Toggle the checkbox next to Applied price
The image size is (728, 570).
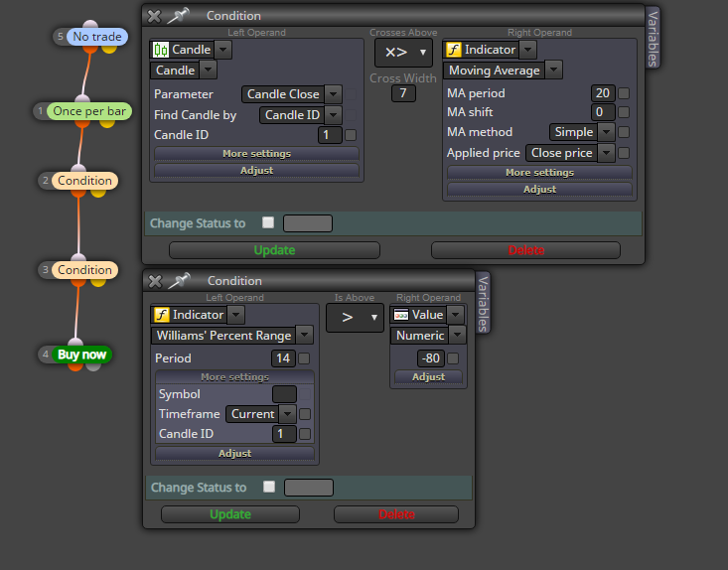point(624,153)
